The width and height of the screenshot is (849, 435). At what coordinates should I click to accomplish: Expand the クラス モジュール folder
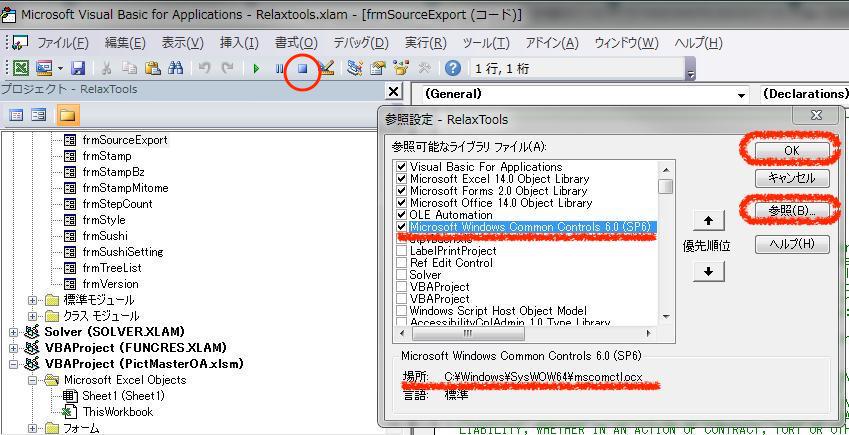33,316
